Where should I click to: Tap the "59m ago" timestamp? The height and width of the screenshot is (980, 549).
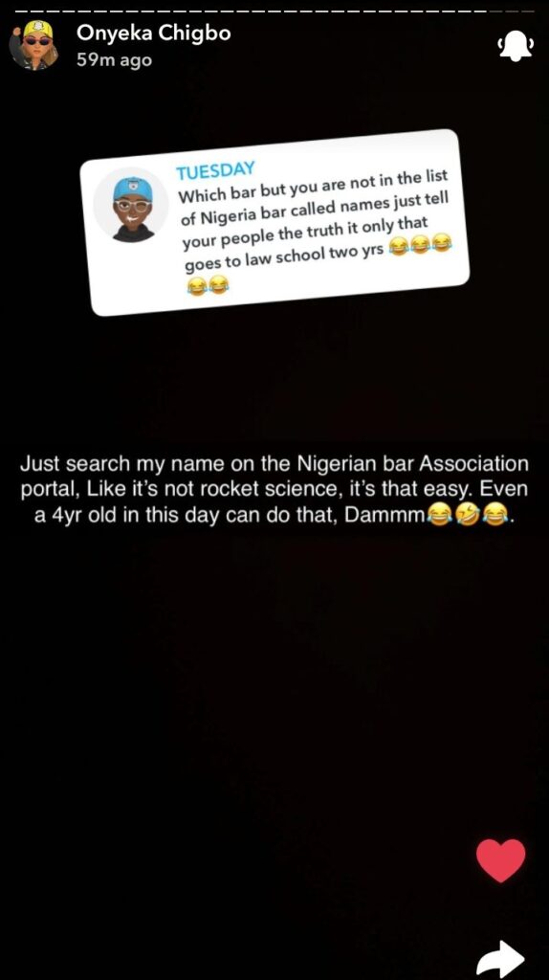114,60
